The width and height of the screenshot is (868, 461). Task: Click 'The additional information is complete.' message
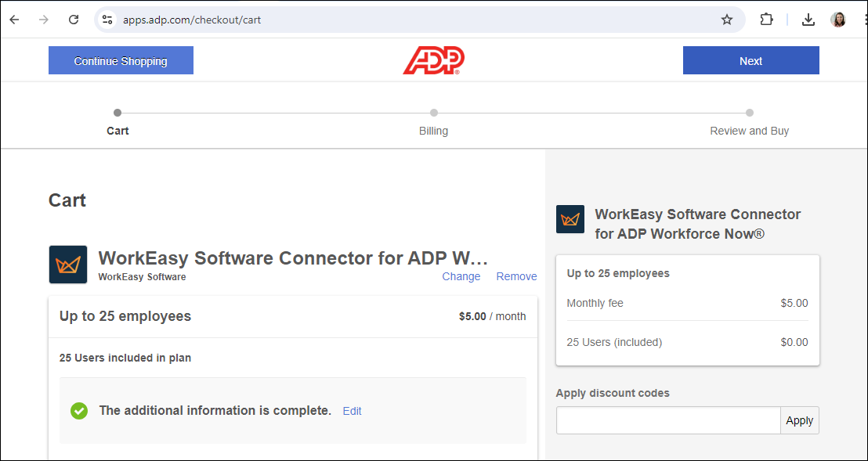point(215,411)
